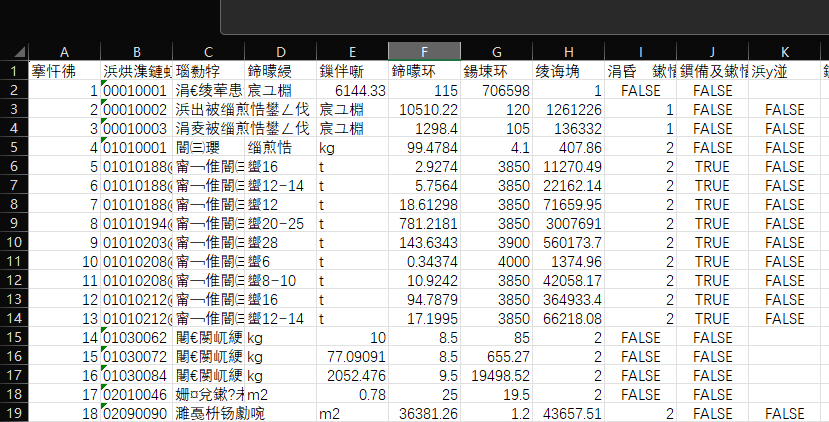Screen dimensions: 829x422
Task: Click cell containing 00010003
Action: [x=136, y=129]
